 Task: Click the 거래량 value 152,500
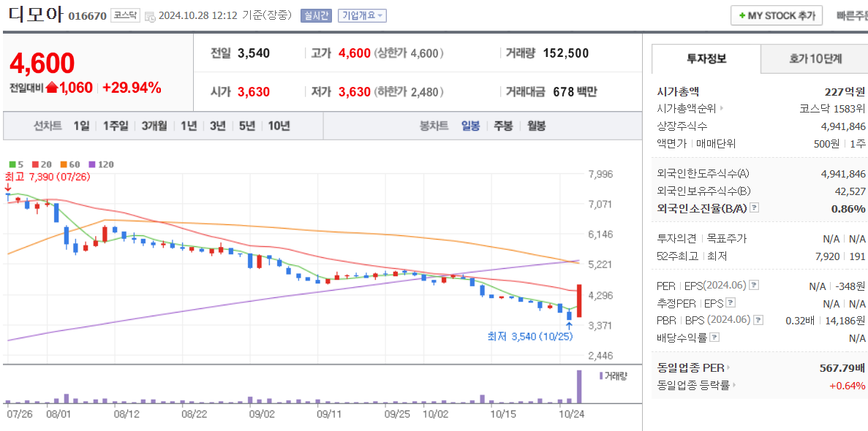click(566, 53)
